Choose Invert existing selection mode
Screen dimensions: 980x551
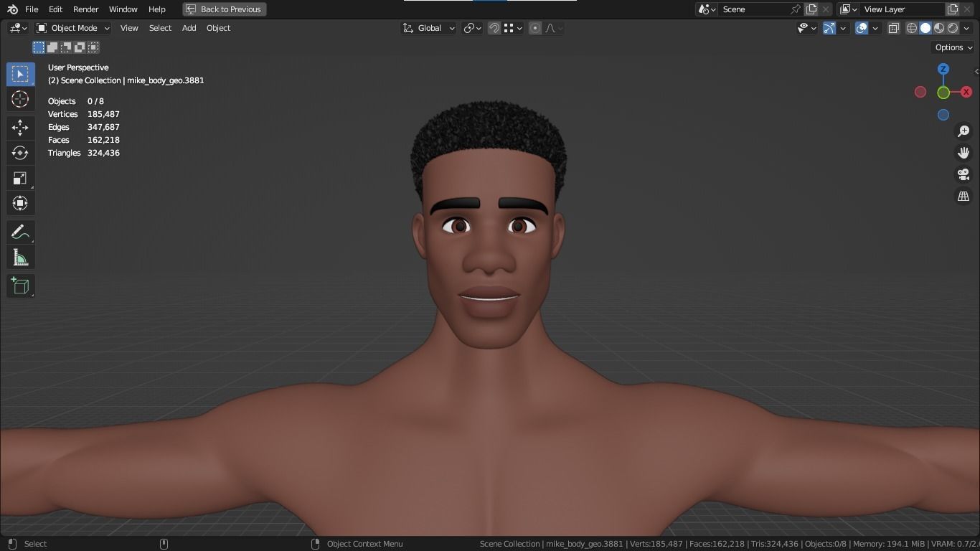(80, 47)
